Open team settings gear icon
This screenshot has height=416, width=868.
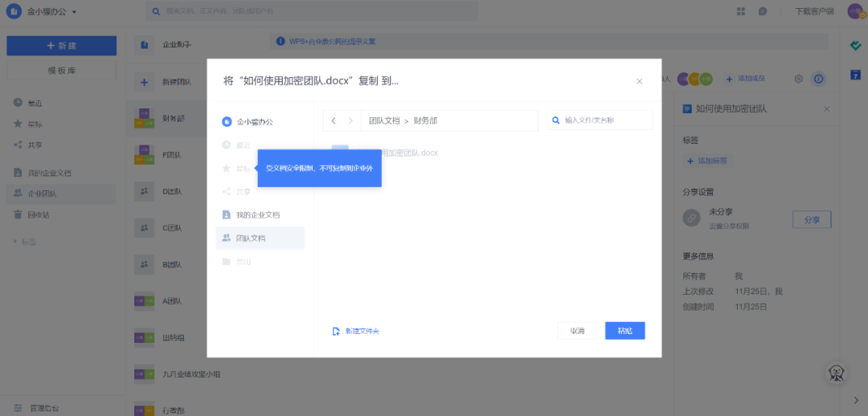(798, 80)
